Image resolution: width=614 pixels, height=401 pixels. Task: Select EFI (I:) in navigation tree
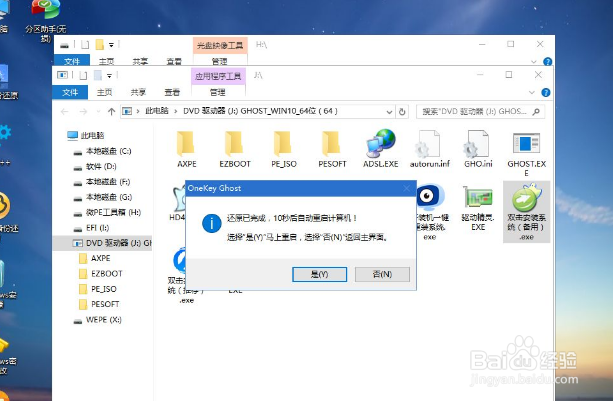click(97, 228)
